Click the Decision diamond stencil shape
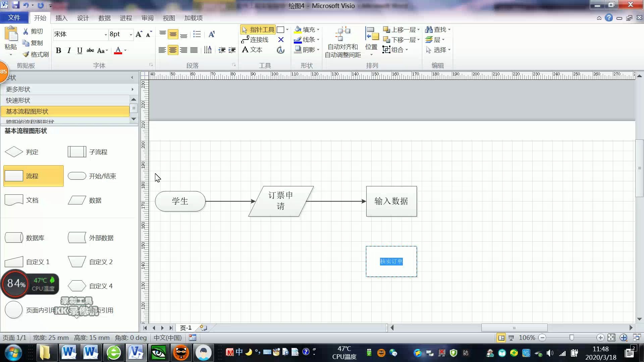Image resolution: width=644 pixels, height=362 pixels. click(14, 152)
